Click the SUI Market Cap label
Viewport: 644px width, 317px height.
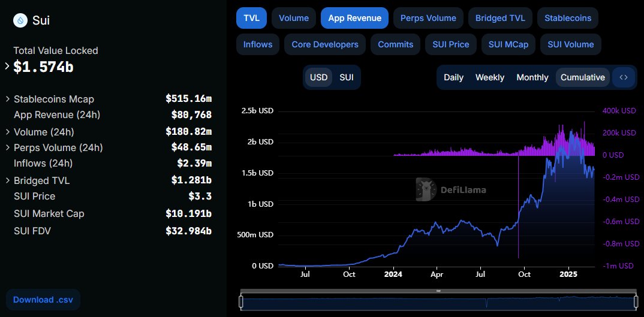pyautogui.click(x=49, y=213)
